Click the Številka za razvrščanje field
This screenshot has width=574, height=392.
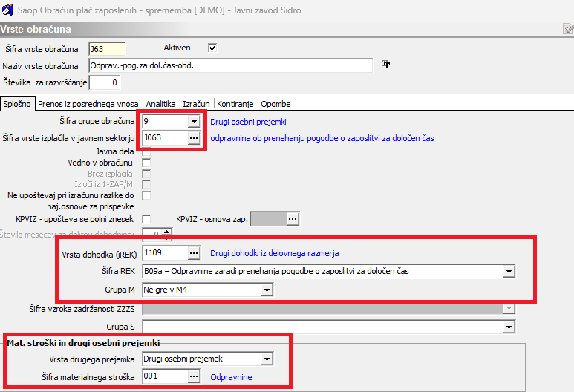click(x=105, y=82)
